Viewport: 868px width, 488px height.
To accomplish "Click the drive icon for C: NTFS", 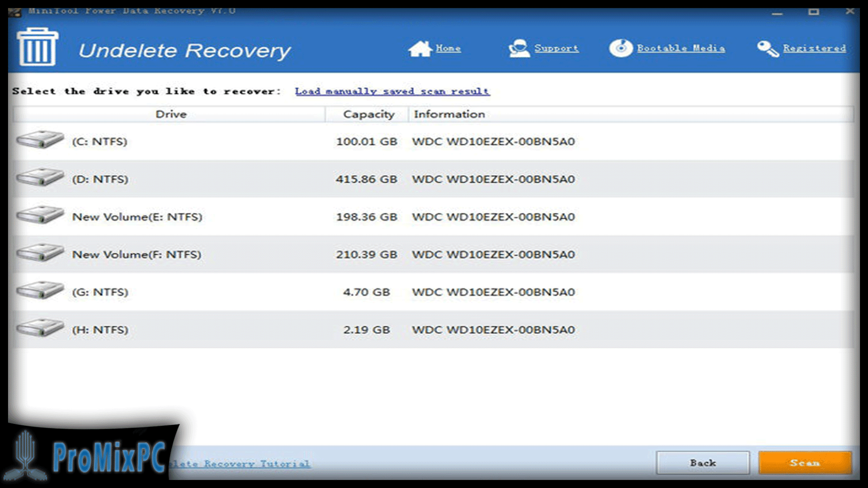I will click(x=40, y=139).
